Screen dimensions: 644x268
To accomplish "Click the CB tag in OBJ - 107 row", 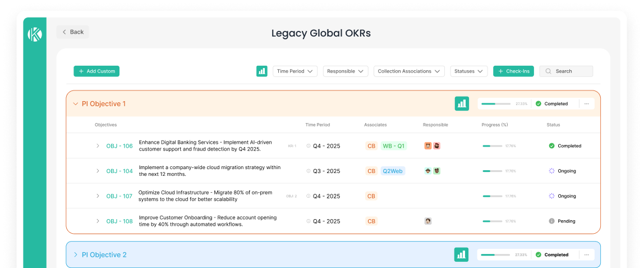I will click(371, 196).
